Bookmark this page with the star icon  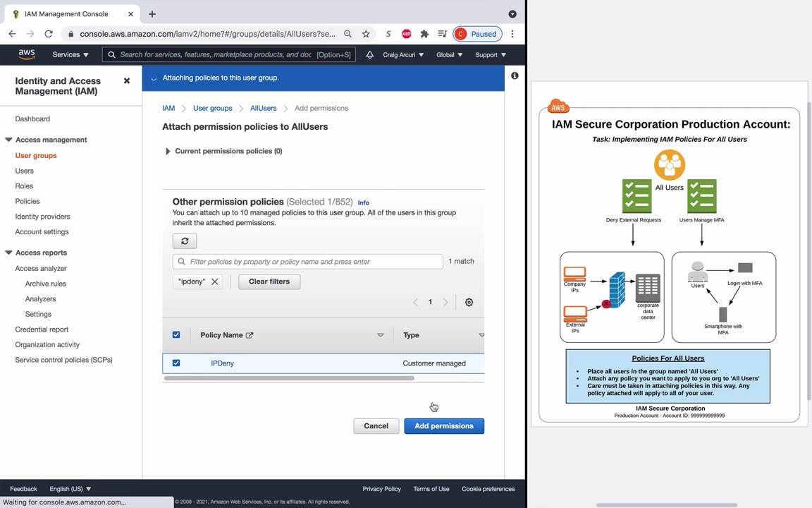(x=366, y=34)
